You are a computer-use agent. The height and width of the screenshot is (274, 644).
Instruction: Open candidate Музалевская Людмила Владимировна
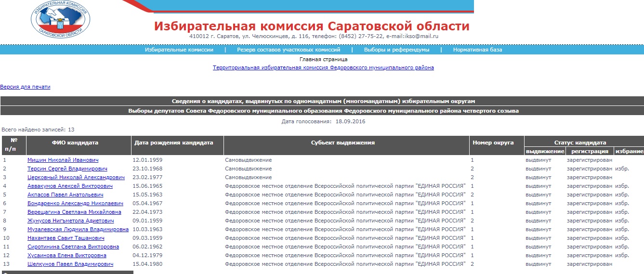[78, 230]
